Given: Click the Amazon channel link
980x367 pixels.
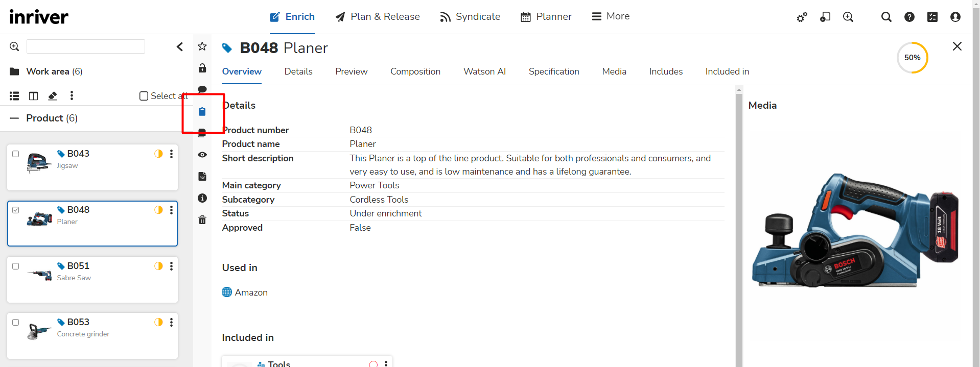Looking at the screenshot, I should pos(251,292).
